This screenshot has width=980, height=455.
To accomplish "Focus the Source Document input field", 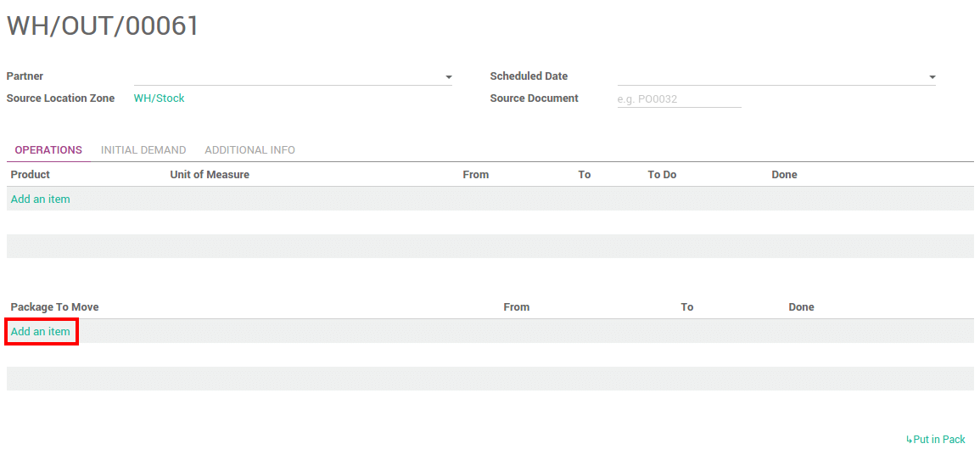I will click(x=679, y=99).
